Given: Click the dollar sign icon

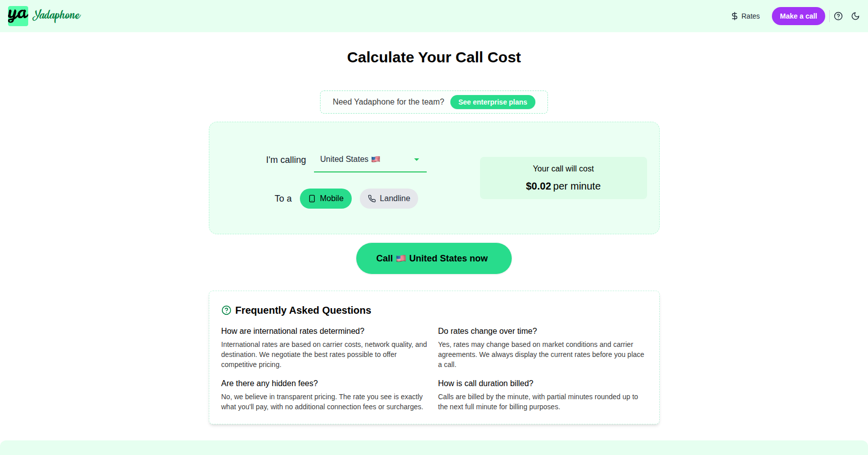Looking at the screenshot, I should click(x=735, y=16).
